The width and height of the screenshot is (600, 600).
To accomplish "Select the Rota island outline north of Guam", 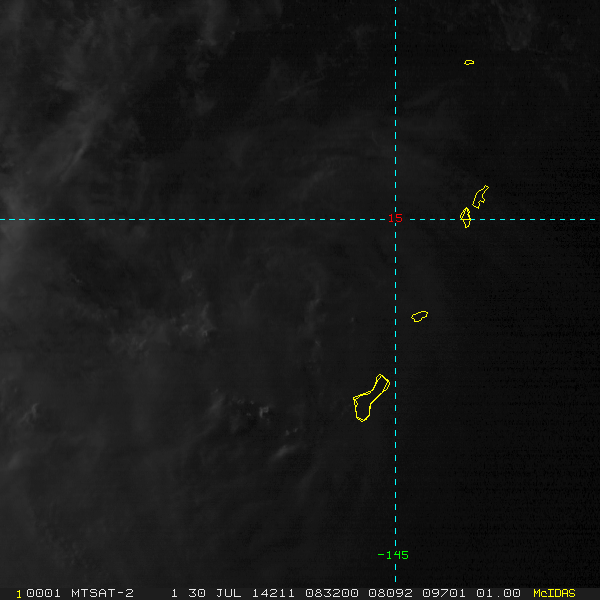I will pos(419,316).
